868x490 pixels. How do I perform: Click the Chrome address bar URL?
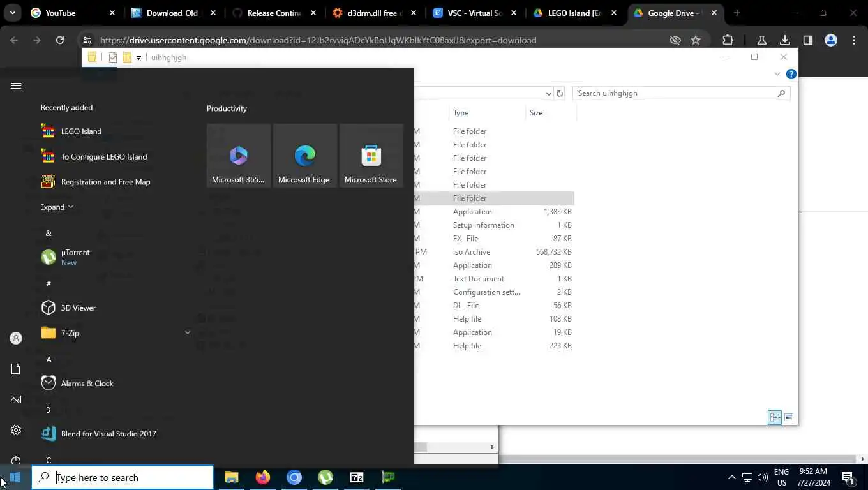click(x=318, y=40)
